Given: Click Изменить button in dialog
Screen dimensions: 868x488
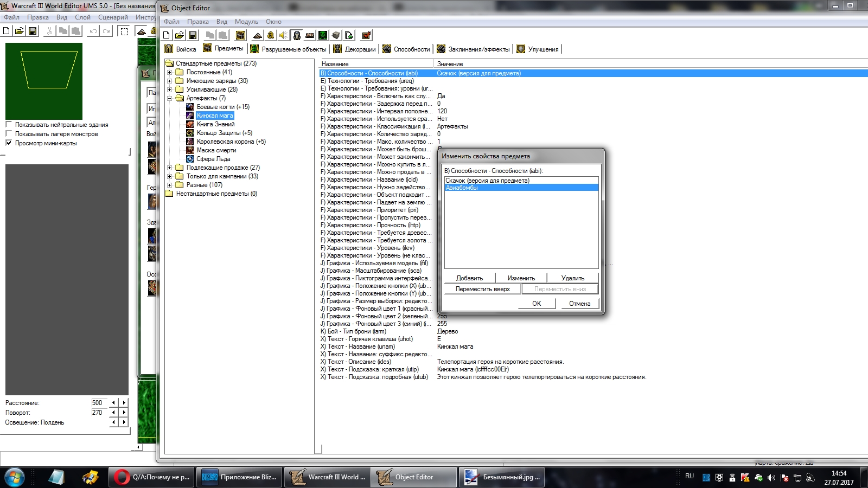Looking at the screenshot, I should [521, 278].
